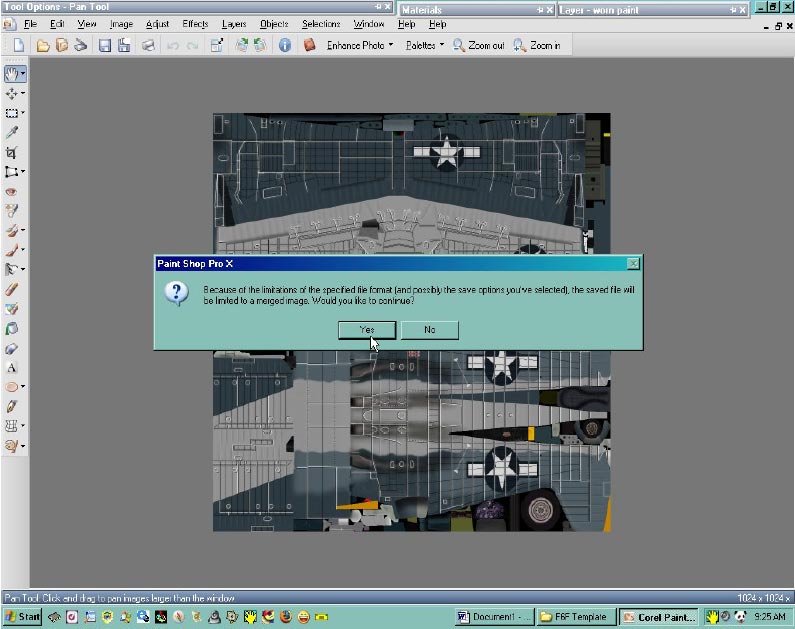
Task: Click the Open folder toolbar icon
Action: coord(43,45)
